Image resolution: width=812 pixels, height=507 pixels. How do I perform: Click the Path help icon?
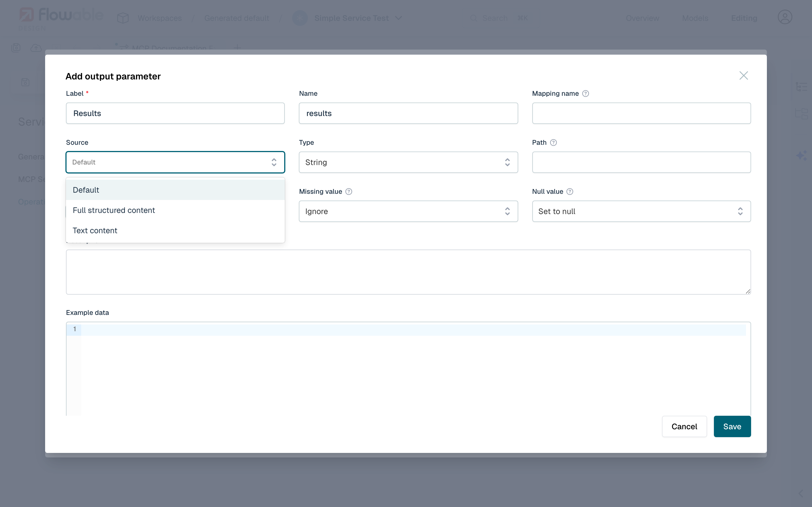[553, 143]
